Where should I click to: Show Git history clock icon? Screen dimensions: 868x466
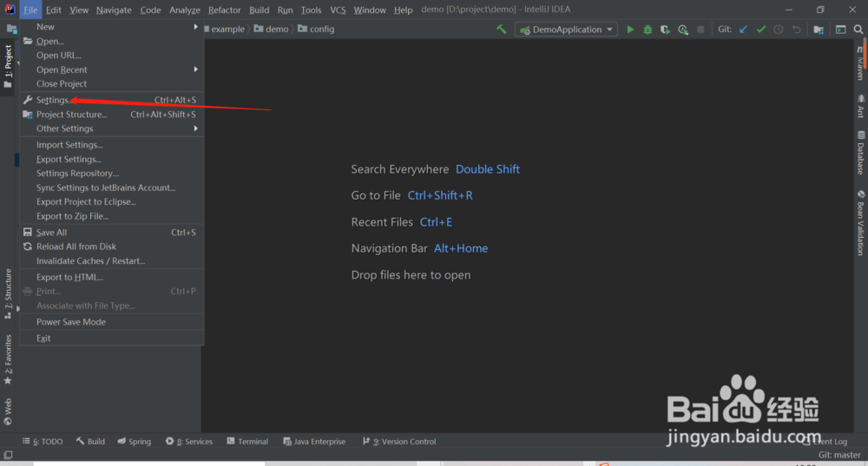pos(779,30)
